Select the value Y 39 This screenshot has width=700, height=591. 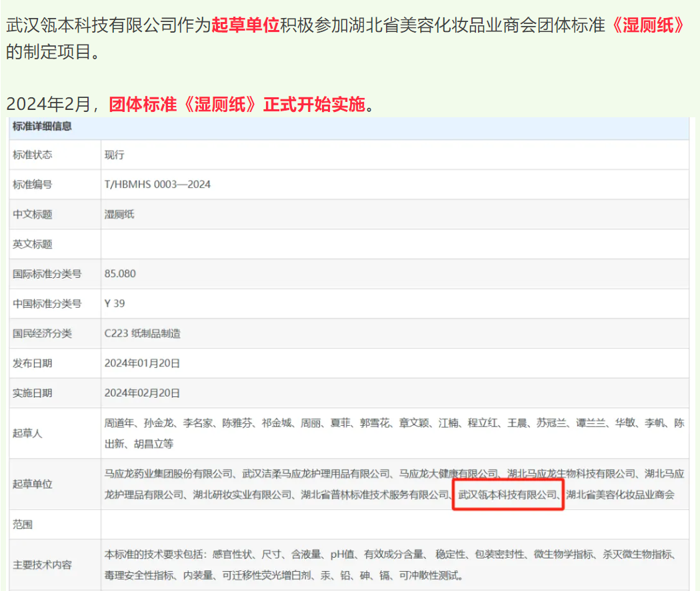[x=115, y=303]
